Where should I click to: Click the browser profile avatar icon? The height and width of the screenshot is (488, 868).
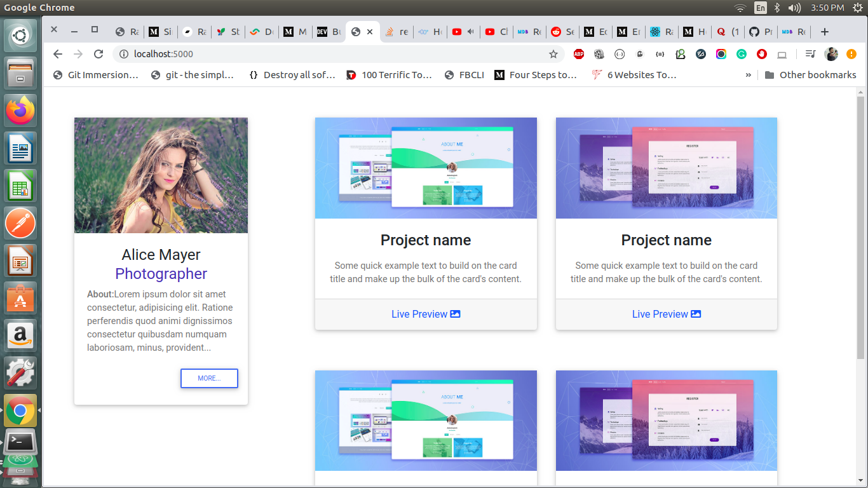(x=832, y=54)
